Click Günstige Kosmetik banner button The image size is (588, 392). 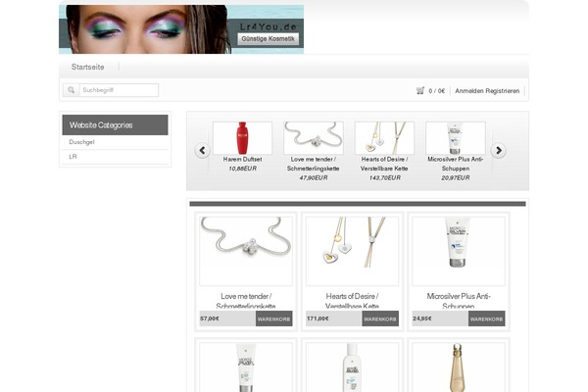click(268, 38)
